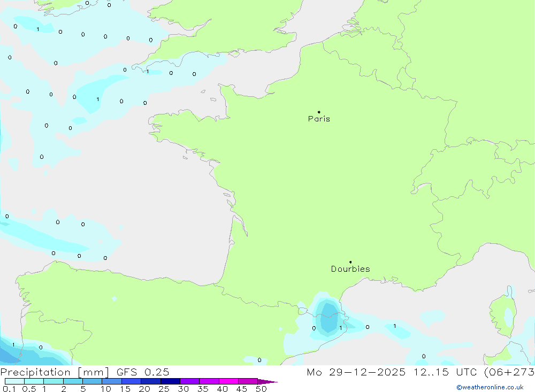The image size is (535, 392).
Task: Click the '30' legend scale label
Action: pos(184,389)
